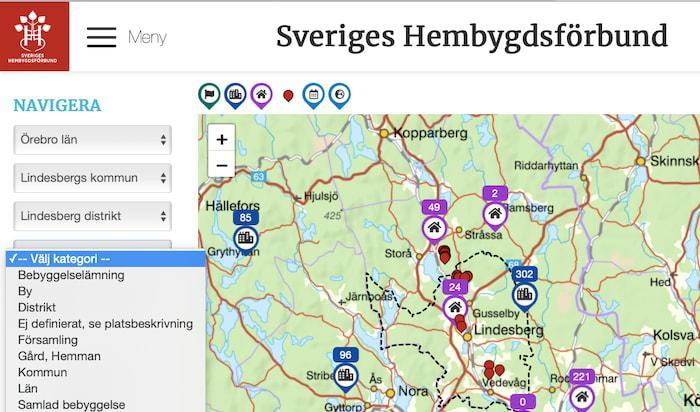
Task: Zoom in the map with plus button
Action: 221,139
